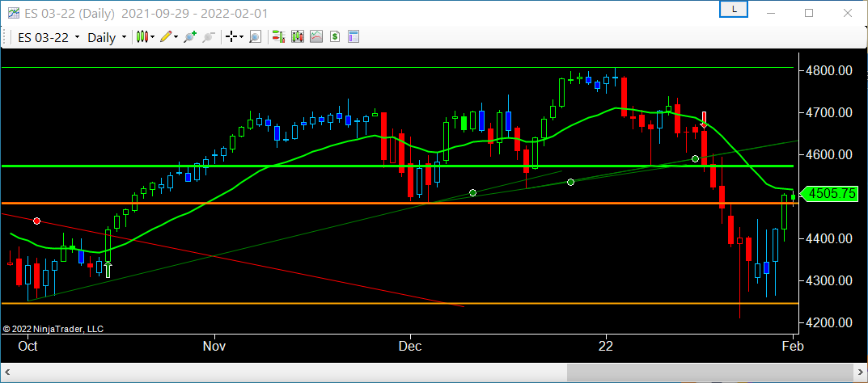Click the 4505.75 current price marker
This screenshot has height=383, width=868.
pos(830,194)
